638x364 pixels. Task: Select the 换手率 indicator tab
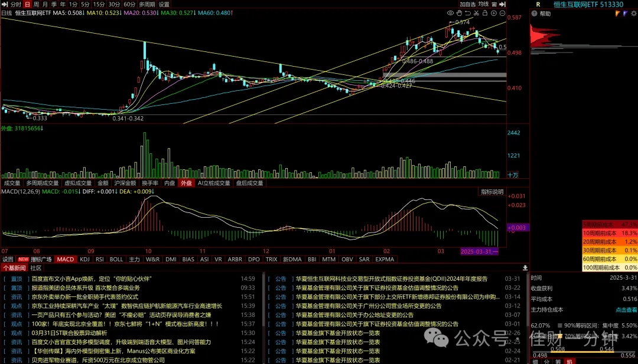(150, 183)
